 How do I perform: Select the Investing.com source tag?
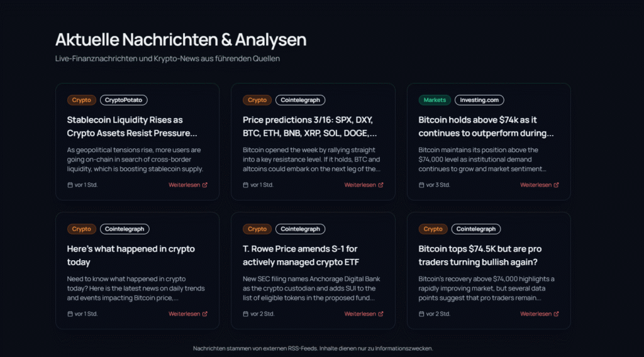[x=479, y=100]
